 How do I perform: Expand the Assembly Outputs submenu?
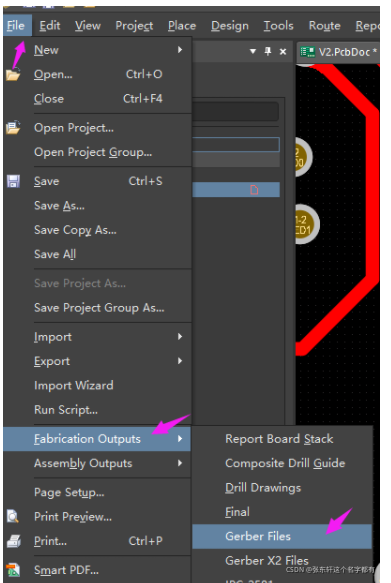click(97, 463)
